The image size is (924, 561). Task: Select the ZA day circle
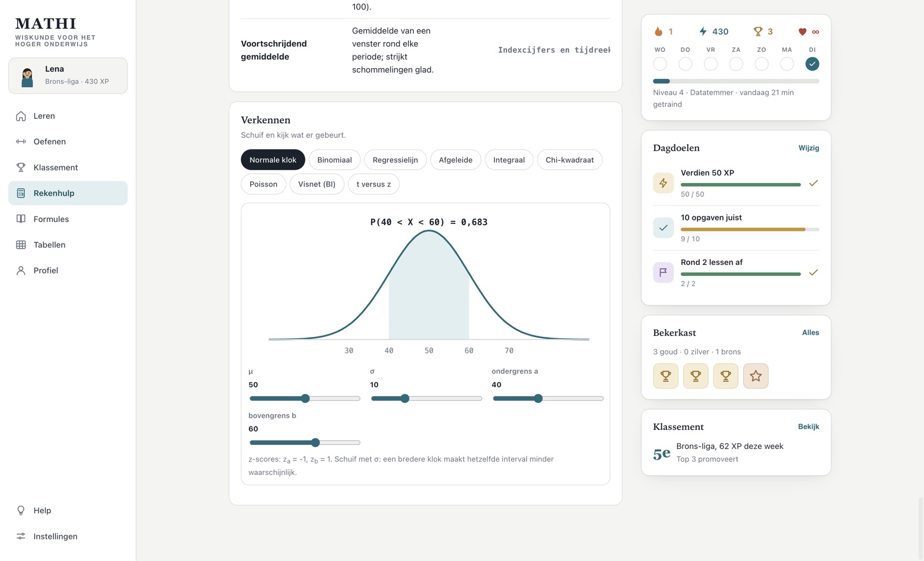coord(736,64)
